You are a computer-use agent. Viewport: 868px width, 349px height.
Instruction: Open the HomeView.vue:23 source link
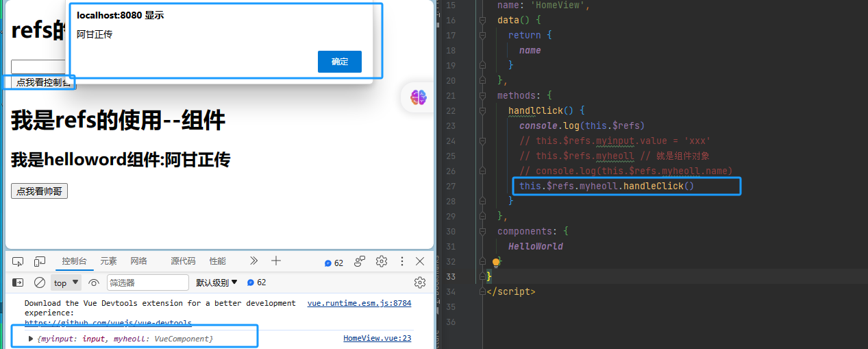tap(377, 338)
